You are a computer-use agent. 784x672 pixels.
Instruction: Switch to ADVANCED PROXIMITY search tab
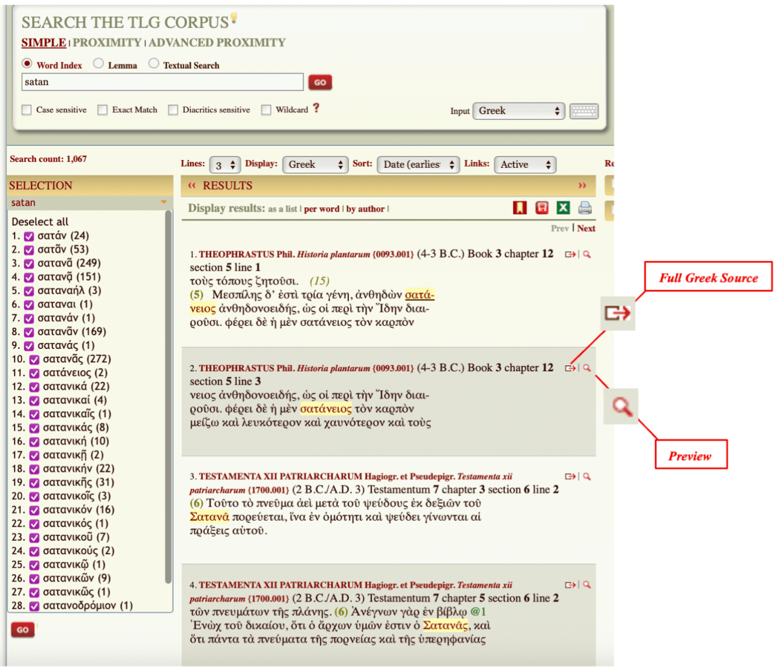[x=217, y=43]
